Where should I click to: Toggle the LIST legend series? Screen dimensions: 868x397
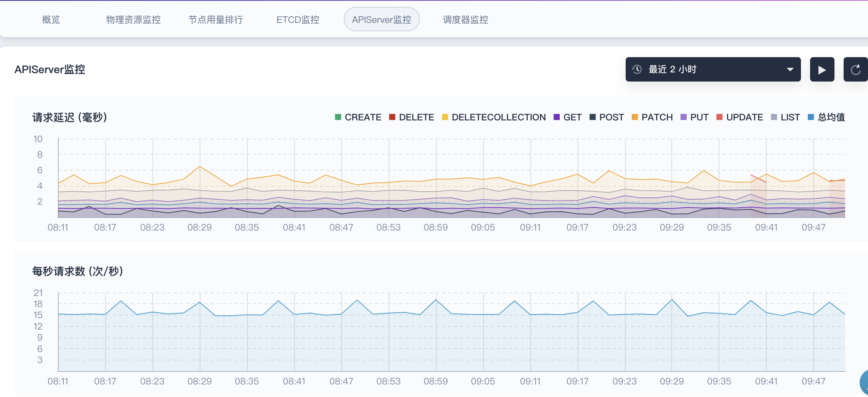[785, 117]
